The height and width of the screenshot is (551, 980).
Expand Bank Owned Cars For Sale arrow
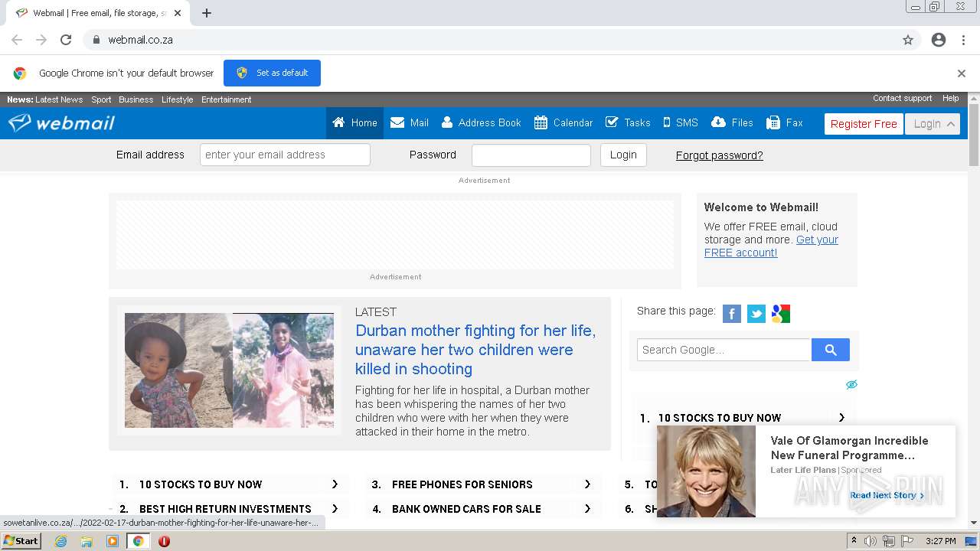[x=587, y=509]
